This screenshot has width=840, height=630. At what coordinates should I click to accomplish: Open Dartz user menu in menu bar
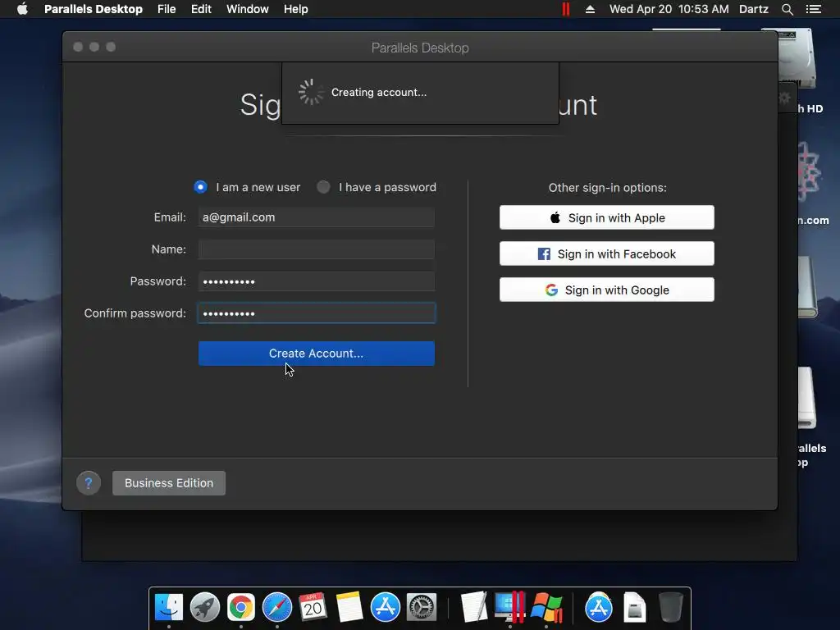(x=754, y=9)
